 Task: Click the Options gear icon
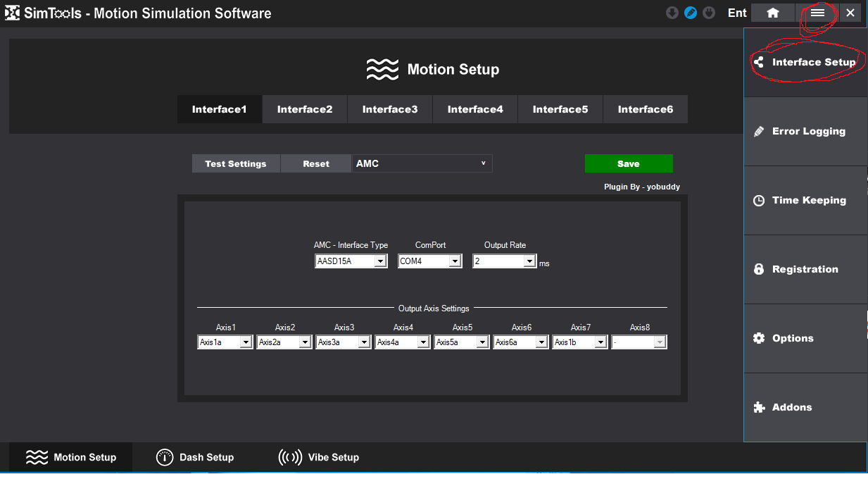[x=758, y=338]
